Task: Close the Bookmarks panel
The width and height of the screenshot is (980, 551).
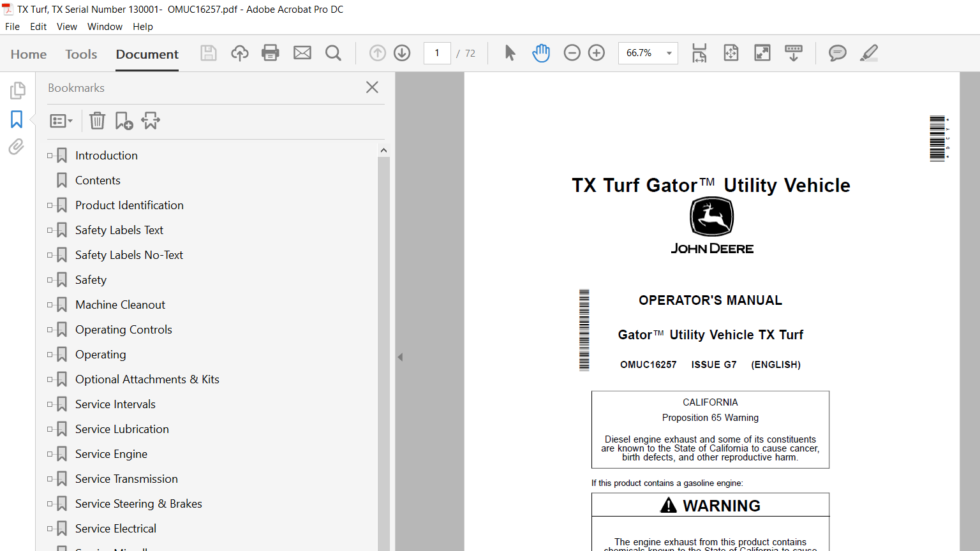Action: tap(373, 87)
